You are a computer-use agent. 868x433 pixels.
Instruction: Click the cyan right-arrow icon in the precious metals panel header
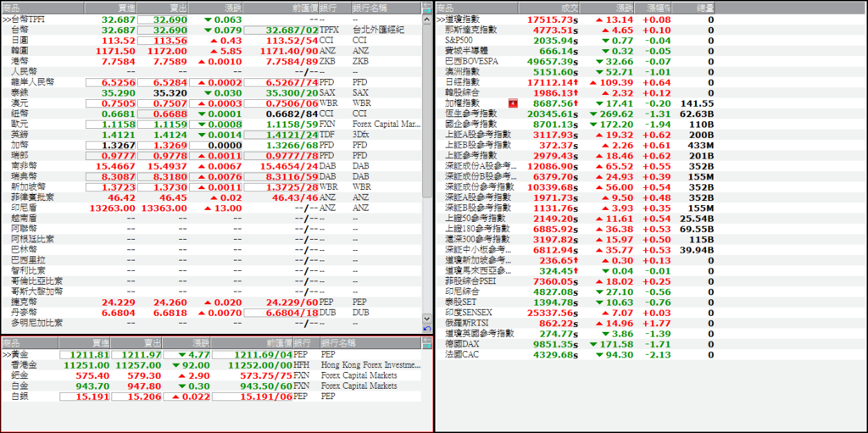(426, 346)
